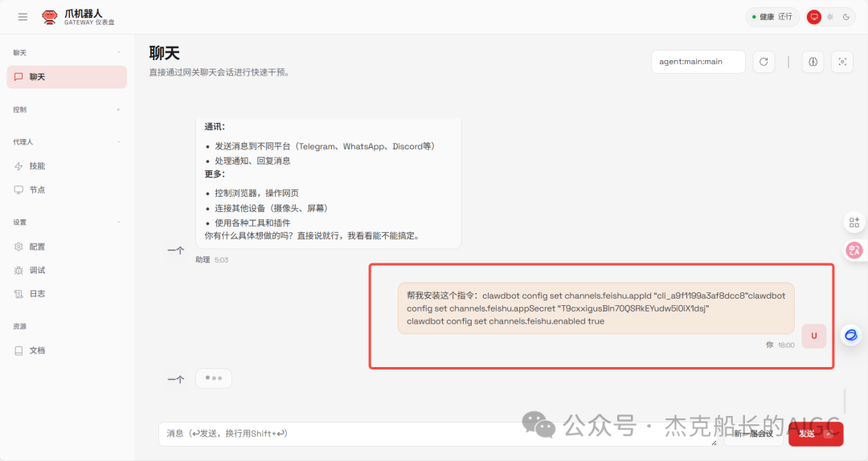Open 技能 in the sidebar
Viewport: 868px width, 461px height.
[x=67, y=166]
